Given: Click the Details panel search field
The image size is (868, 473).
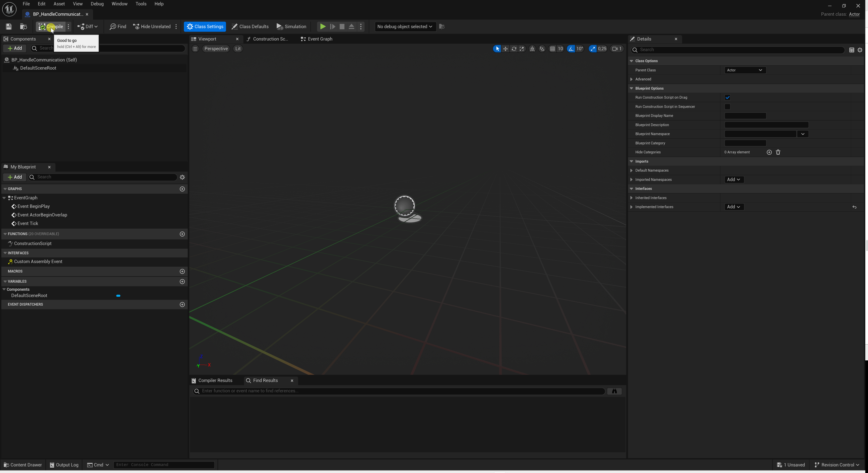Looking at the screenshot, I should [x=738, y=50].
